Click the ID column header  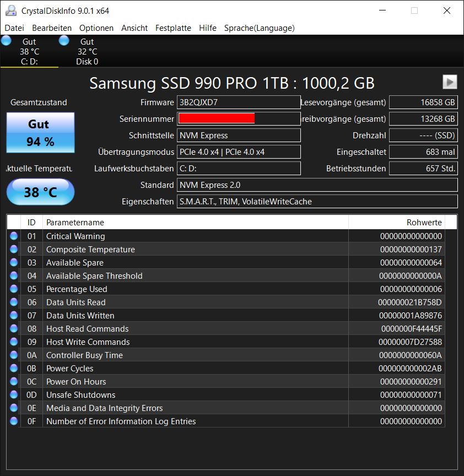point(31,222)
